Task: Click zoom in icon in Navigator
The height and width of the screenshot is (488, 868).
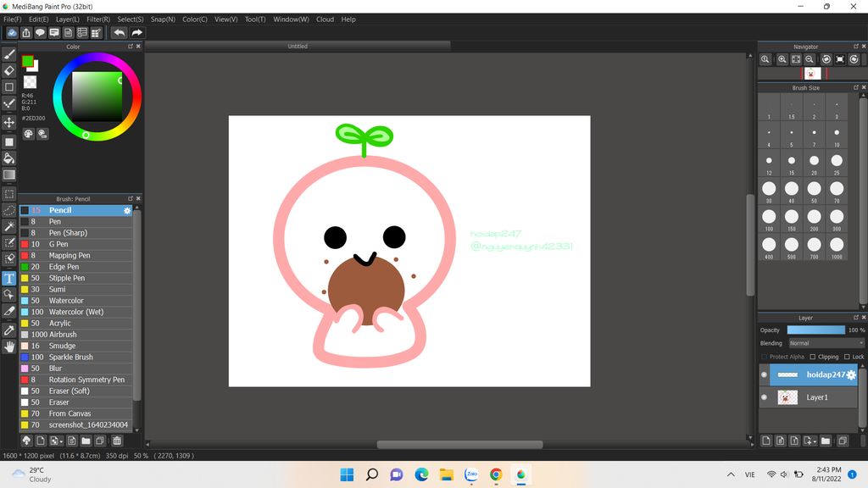Action: pyautogui.click(x=782, y=59)
